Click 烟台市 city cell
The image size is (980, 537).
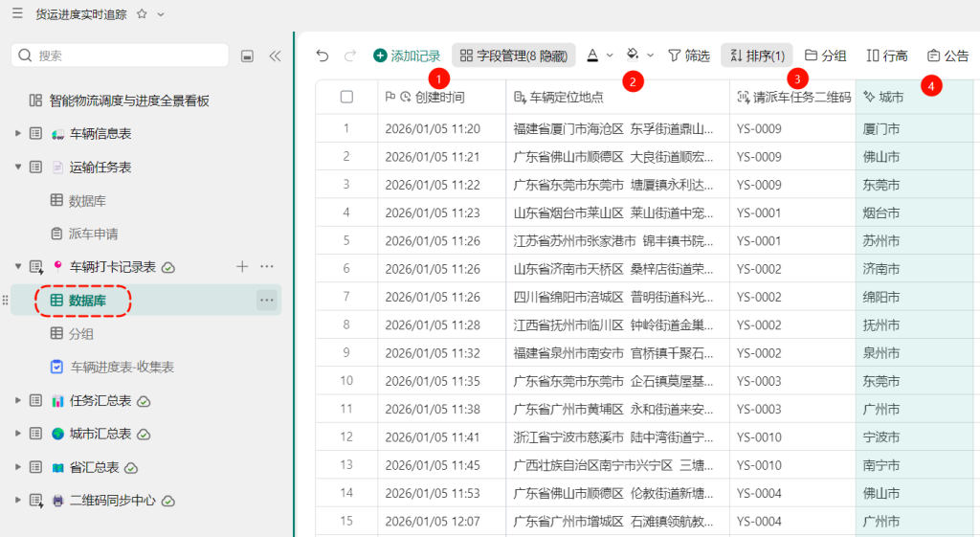914,213
